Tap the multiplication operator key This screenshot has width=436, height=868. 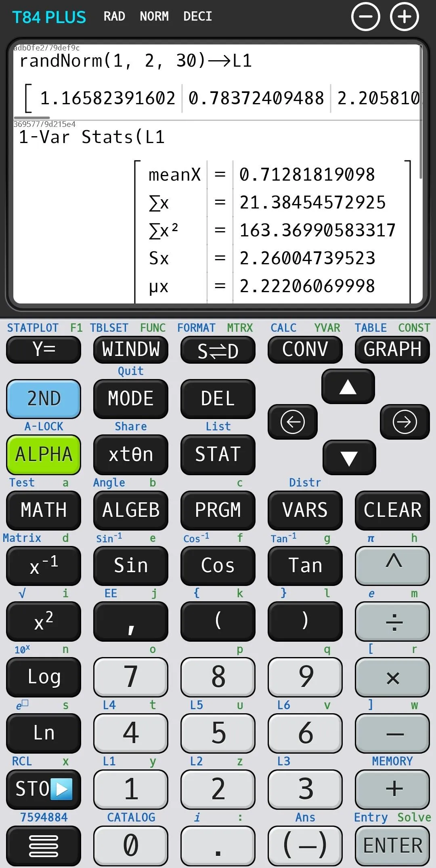click(x=392, y=677)
